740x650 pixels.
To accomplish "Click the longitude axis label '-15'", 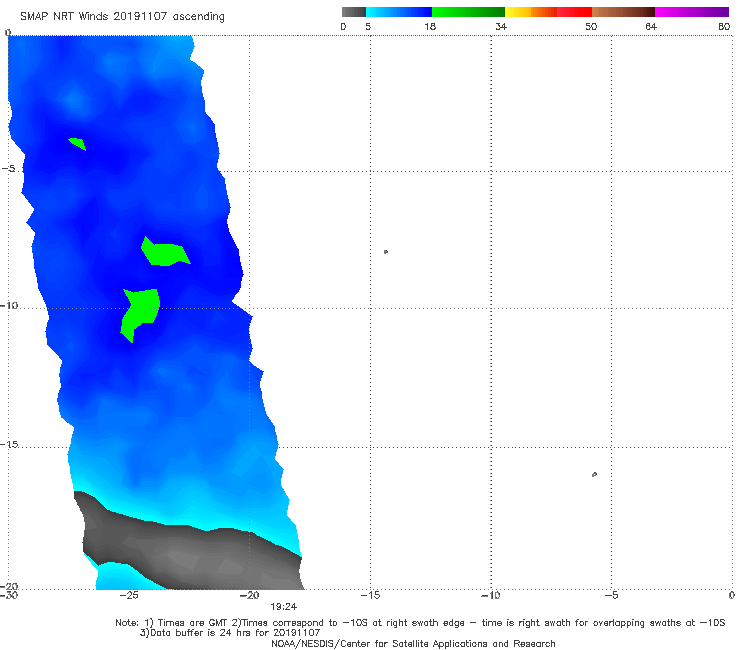I will click(x=370, y=595).
